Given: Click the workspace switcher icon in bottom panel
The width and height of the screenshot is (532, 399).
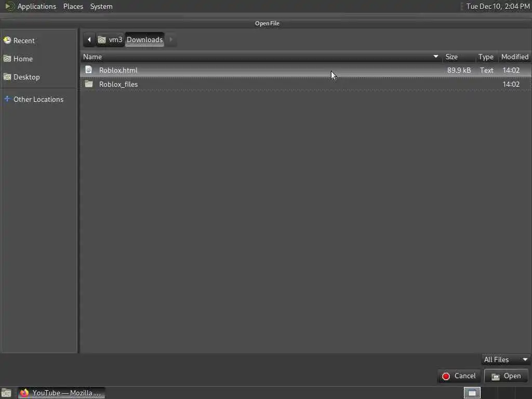Looking at the screenshot, I should [472, 393].
